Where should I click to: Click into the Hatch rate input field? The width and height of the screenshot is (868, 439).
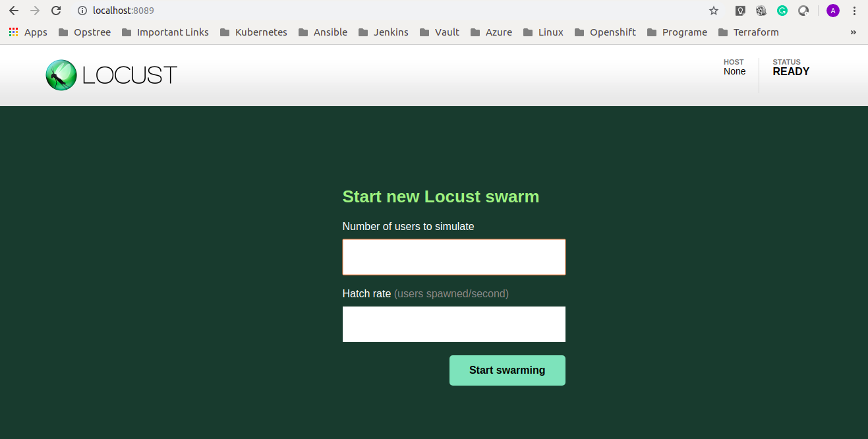[x=453, y=324]
